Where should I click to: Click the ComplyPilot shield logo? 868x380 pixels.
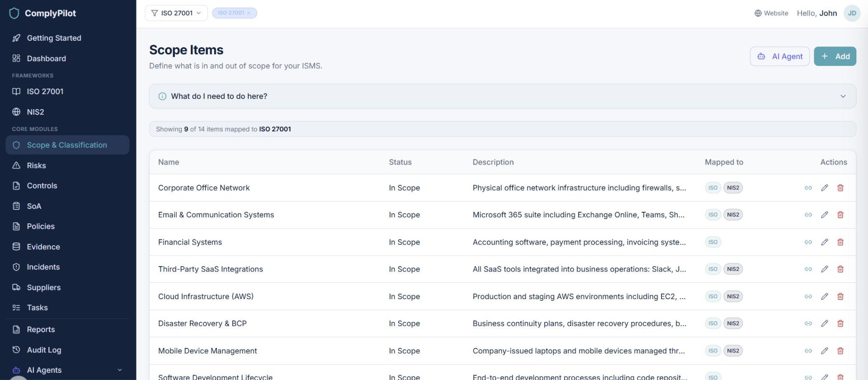pos(14,14)
